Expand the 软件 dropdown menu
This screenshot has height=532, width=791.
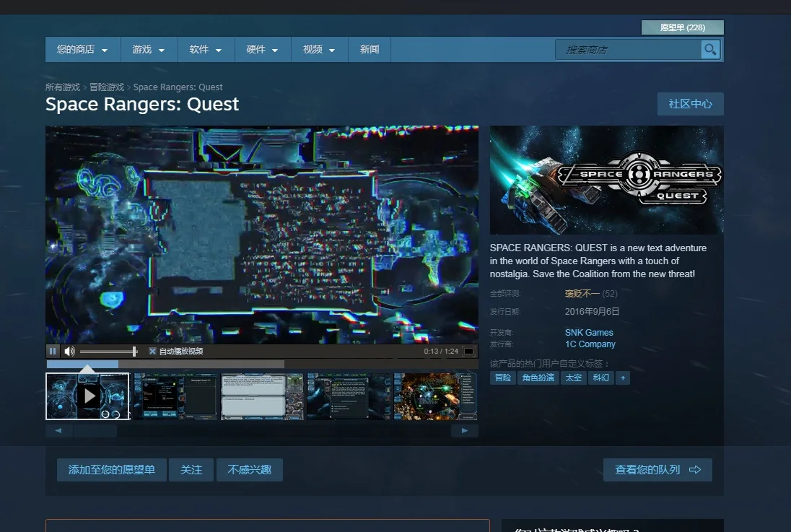click(206, 50)
